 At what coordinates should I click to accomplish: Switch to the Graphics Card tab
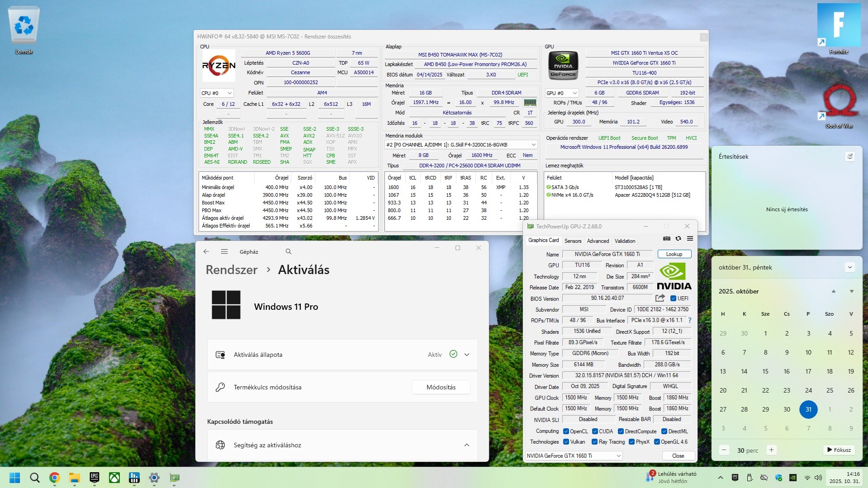[x=544, y=240]
